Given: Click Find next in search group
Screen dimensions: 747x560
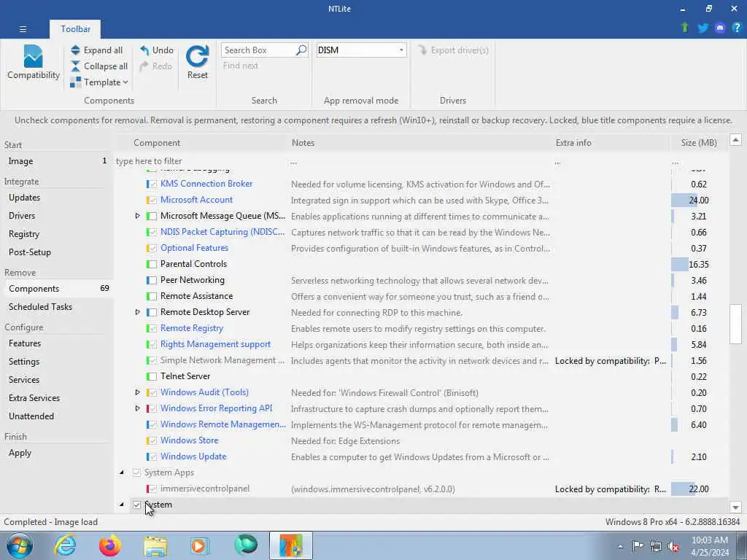Looking at the screenshot, I should coord(241,66).
